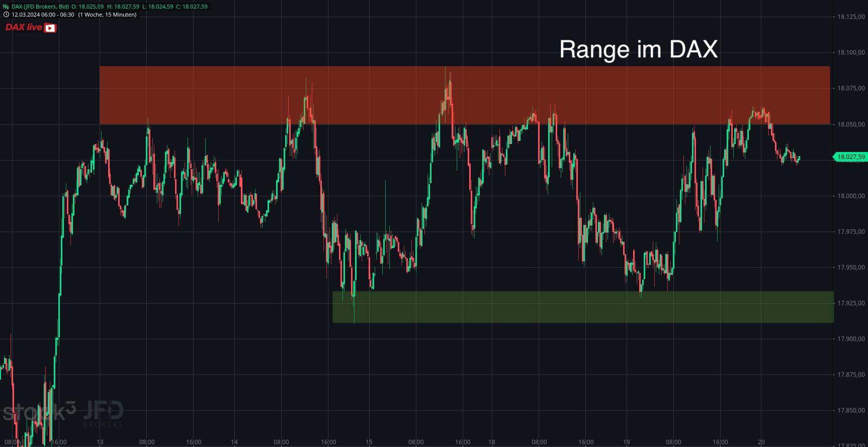This screenshot has height=447, width=868.
Task: Click the closing price value C: 18.027,59
Action: pos(192,7)
